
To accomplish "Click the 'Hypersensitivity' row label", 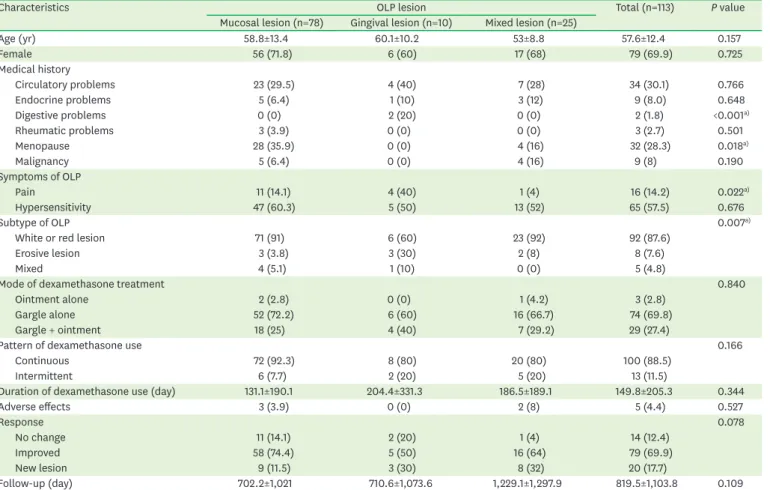I will point(53,207).
